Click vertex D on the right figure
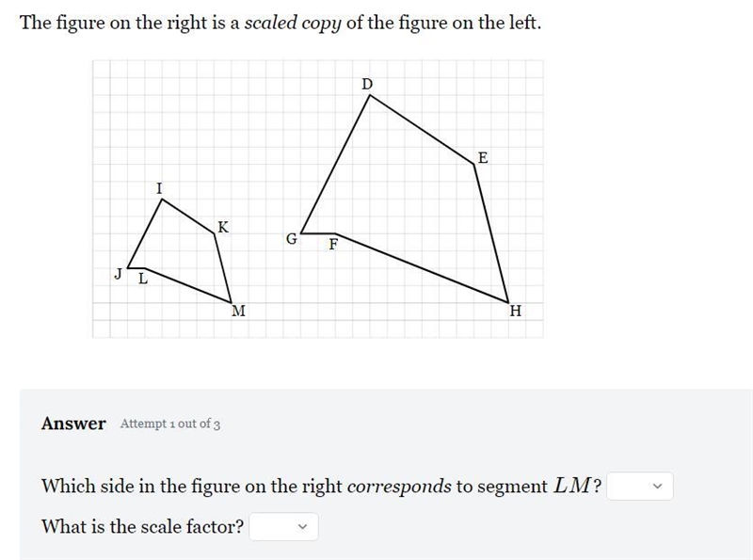This screenshot has width=753, height=560. pyautogui.click(x=367, y=84)
